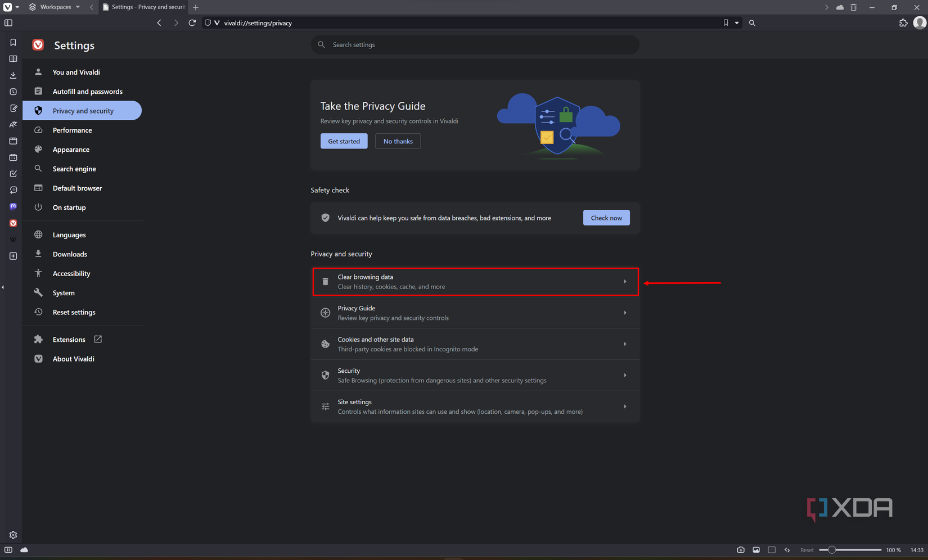Open the address bar typed history dropdown
The image size is (928, 560).
(x=737, y=23)
